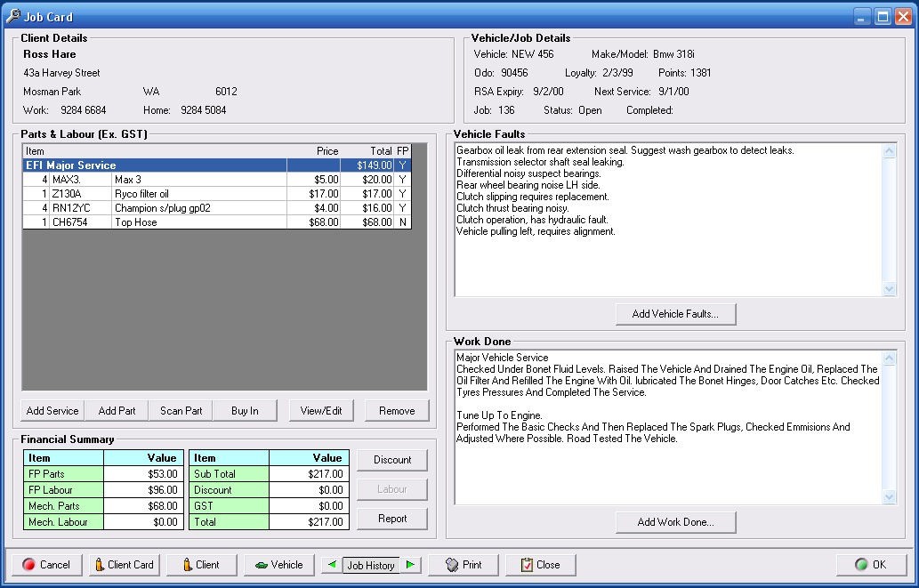Click the Mech. Labour row label
919x588 pixels.
tap(63, 522)
